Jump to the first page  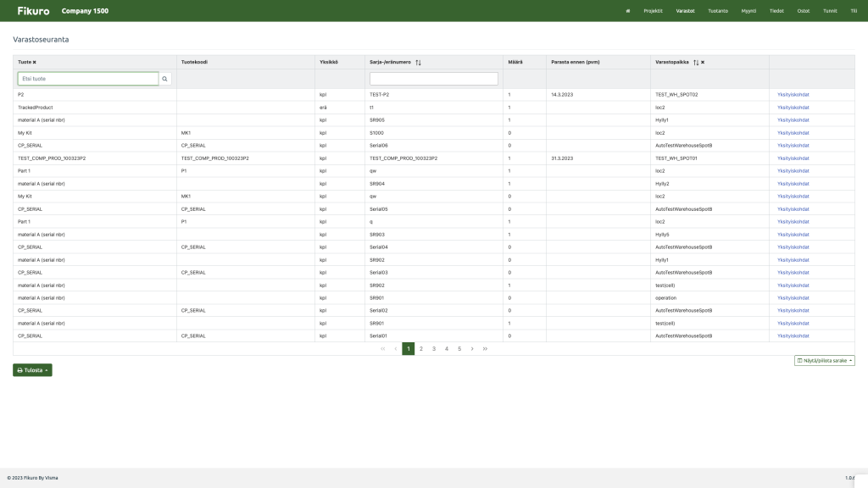[382, 349]
